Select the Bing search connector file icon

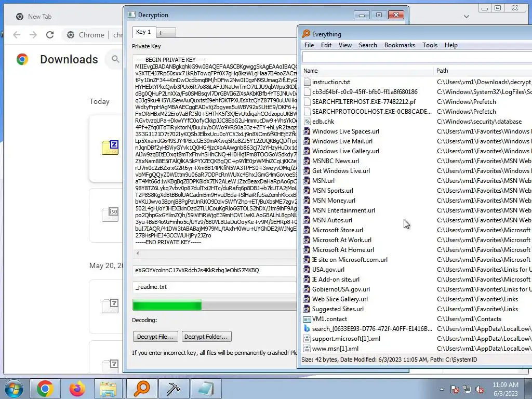click(x=307, y=329)
